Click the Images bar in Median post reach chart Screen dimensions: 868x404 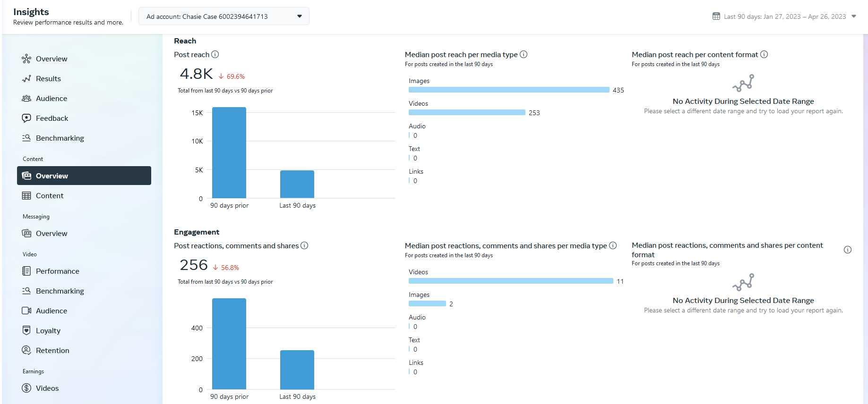click(509, 90)
